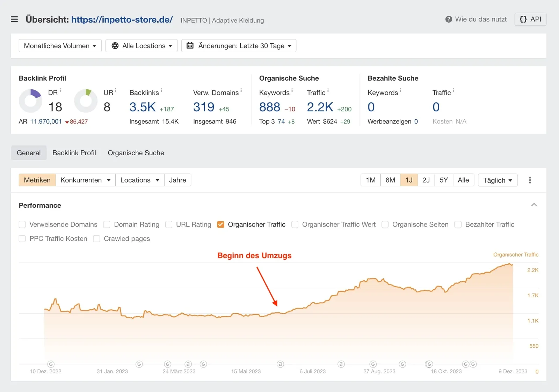Enable URL Rating checkbox

point(169,224)
